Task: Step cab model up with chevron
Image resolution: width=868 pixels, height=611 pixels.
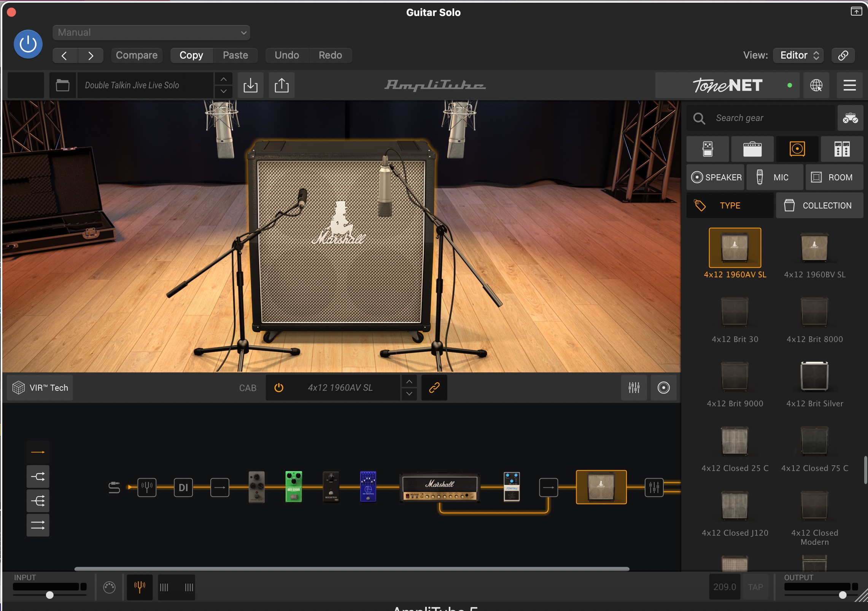Action: [x=409, y=382]
